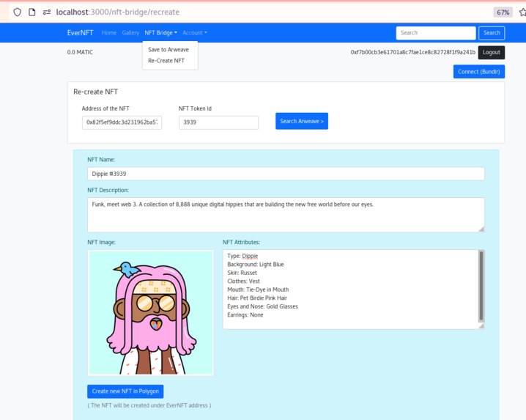Click the 'Eyes and Nose: Gold Glasses' line

(x=263, y=306)
